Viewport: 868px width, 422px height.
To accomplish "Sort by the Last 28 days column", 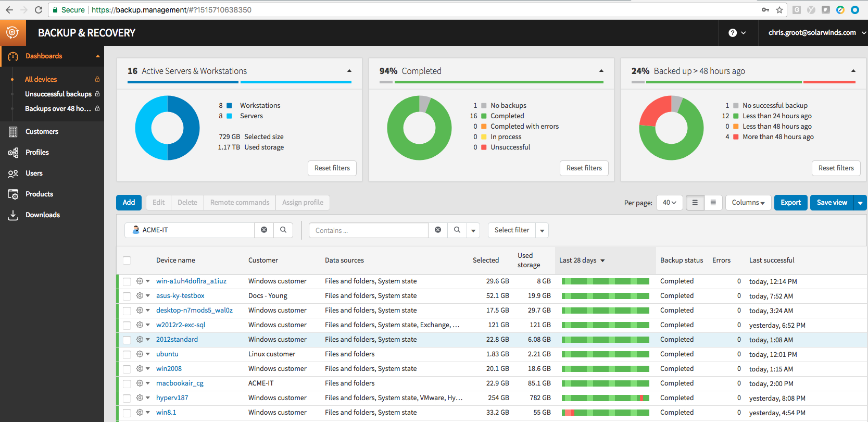I will pos(582,260).
